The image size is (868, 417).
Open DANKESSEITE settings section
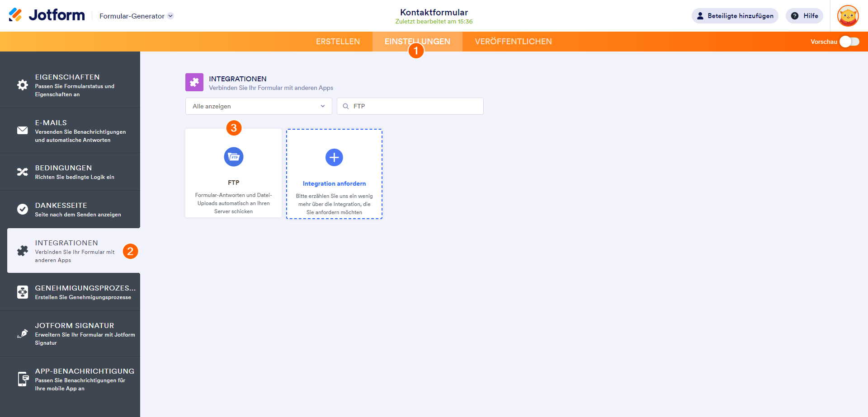(70, 209)
